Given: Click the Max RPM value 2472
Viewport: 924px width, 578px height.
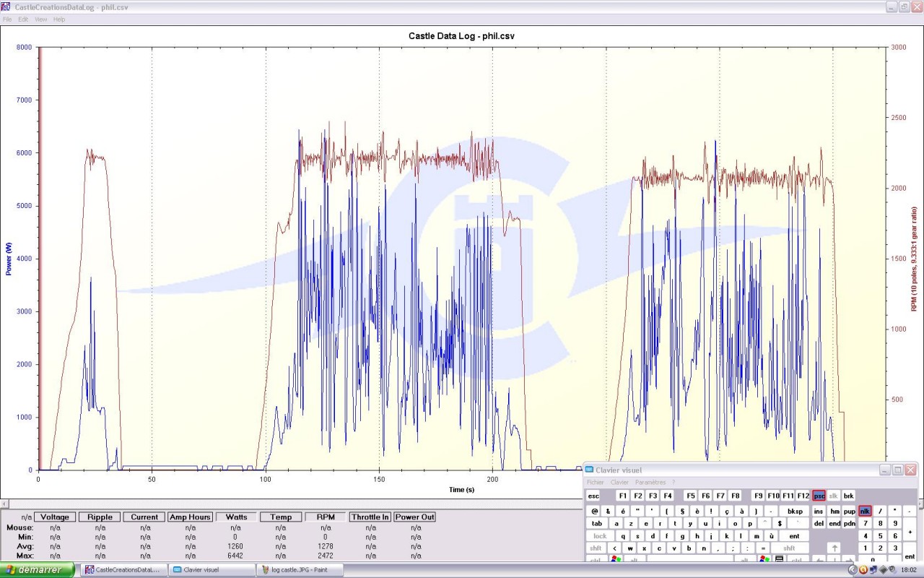Looking at the screenshot, I should click(326, 556).
